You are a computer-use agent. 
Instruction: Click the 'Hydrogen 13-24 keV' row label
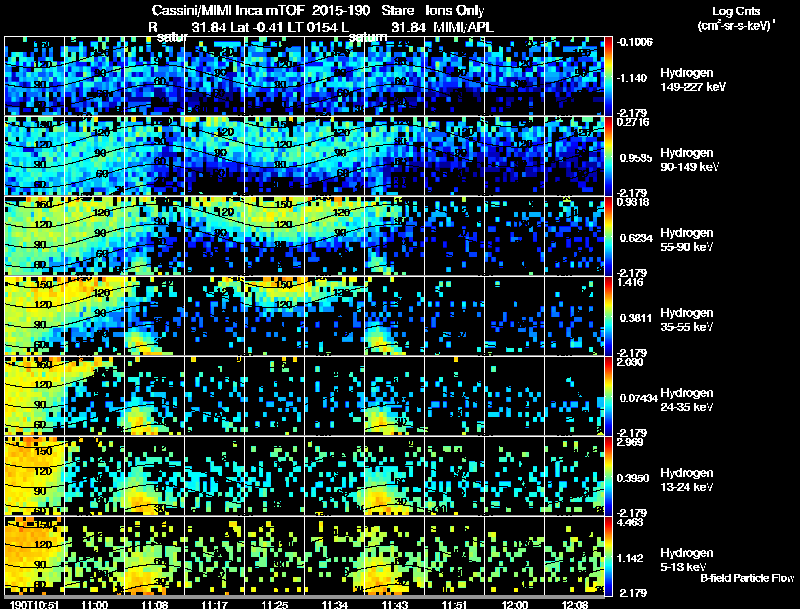click(687, 480)
